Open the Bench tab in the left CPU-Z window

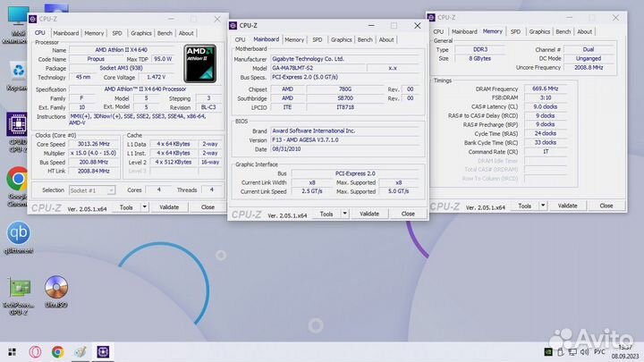click(x=165, y=33)
